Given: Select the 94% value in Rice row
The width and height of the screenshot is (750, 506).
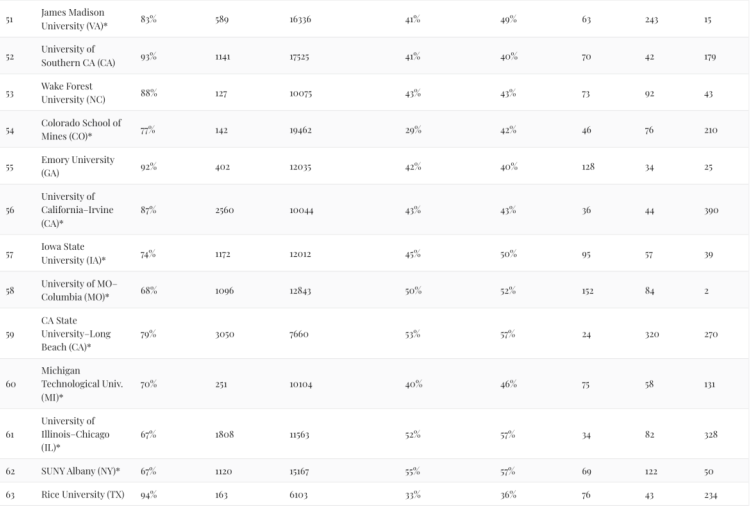Looking at the screenshot, I should (149, 495).
